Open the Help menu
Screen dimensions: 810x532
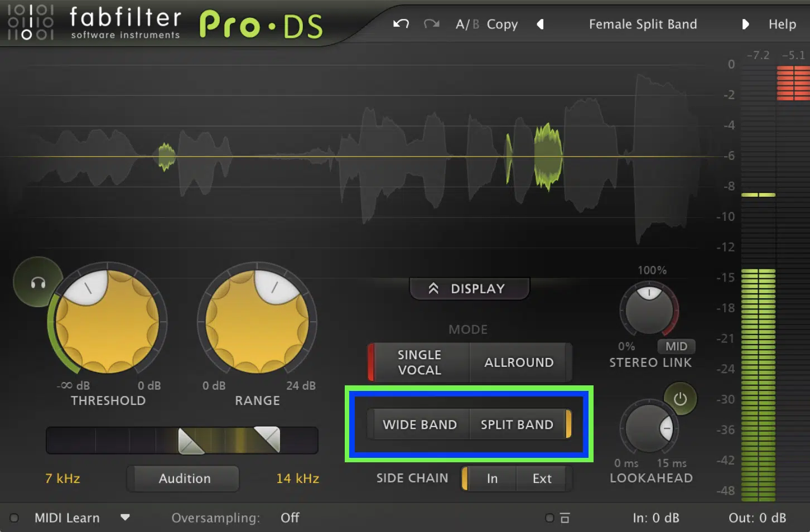pos(782,25)
